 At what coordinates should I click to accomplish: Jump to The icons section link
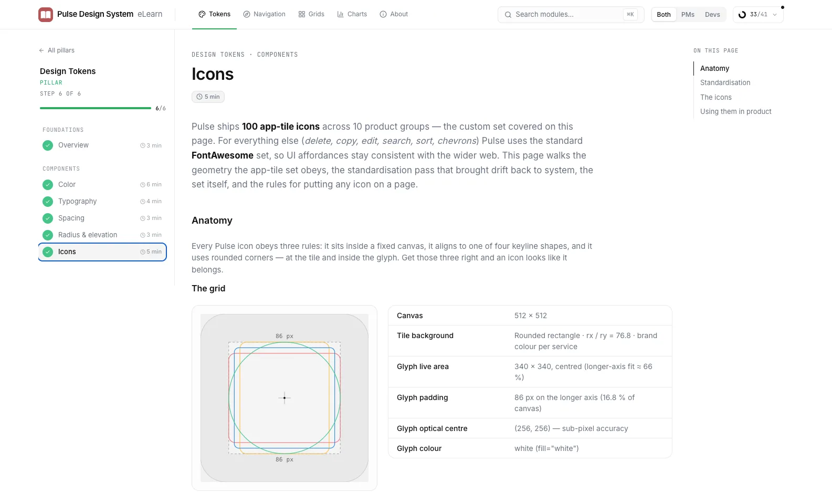(x=715, y=97)
